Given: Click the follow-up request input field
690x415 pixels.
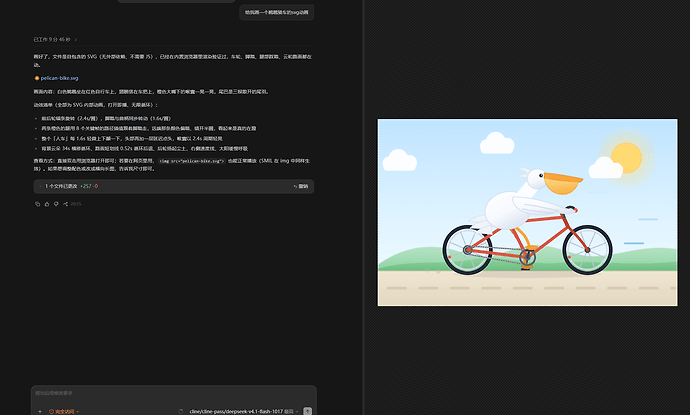Looking at the screenshot, I should click(174, 393).
